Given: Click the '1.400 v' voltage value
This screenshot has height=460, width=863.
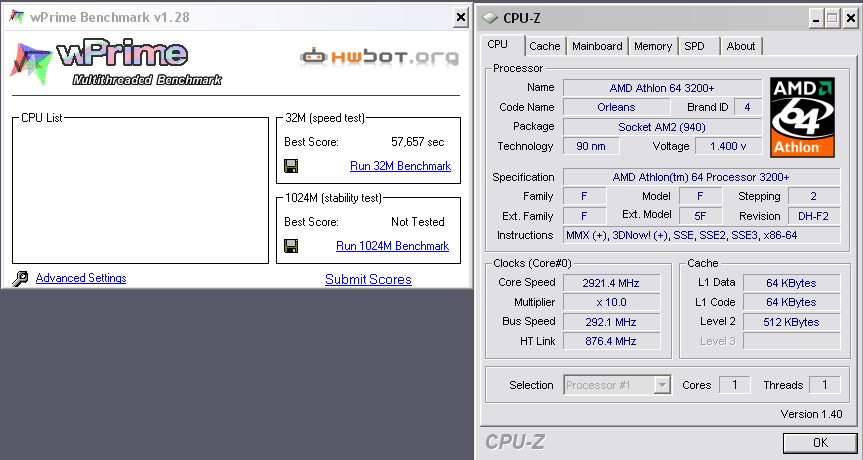Looking at the screenshot, I should click(x=728, y=146).
